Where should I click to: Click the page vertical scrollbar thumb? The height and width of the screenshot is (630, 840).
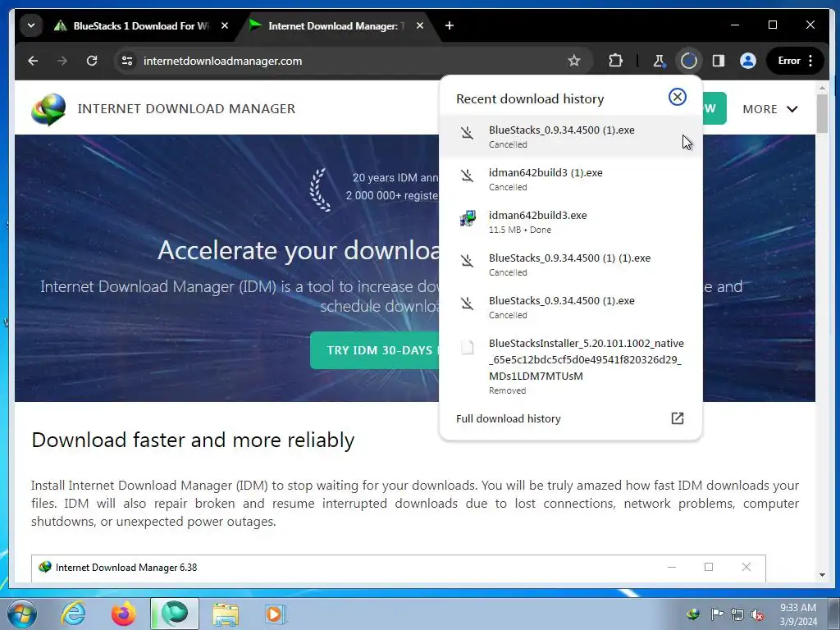822,113
